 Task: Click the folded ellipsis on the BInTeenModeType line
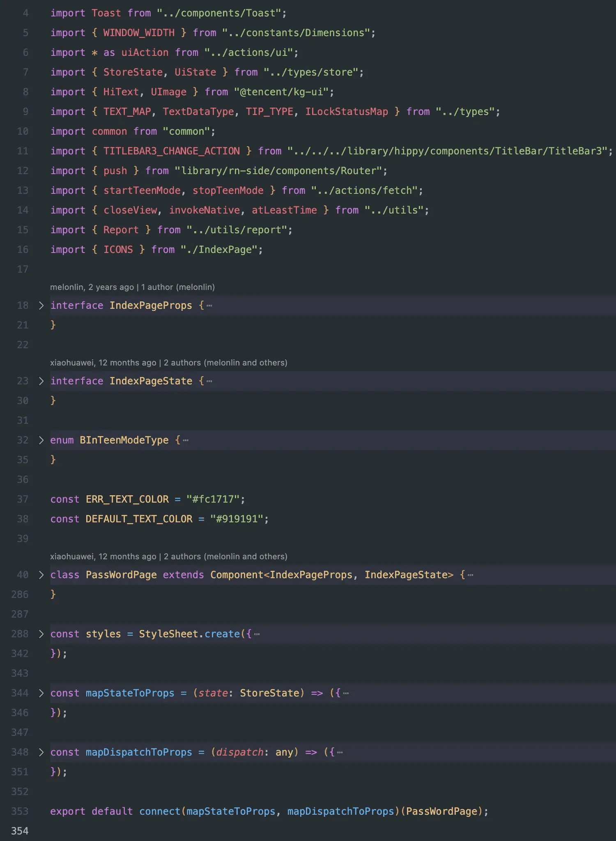click(x=186, y=441)
